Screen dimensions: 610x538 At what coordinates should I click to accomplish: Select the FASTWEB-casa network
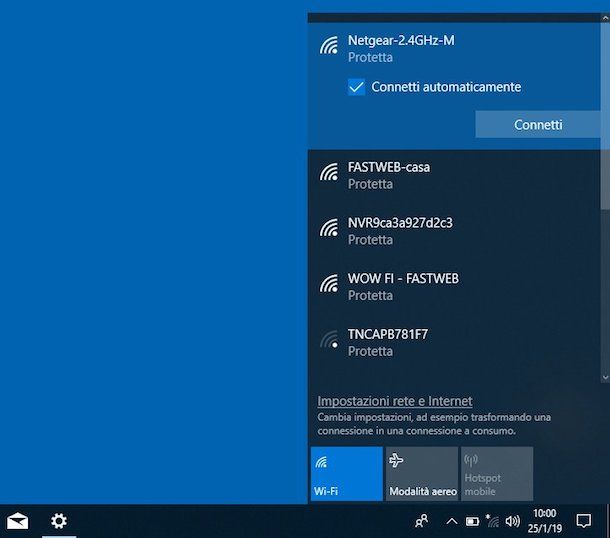[x=389, y=175]
